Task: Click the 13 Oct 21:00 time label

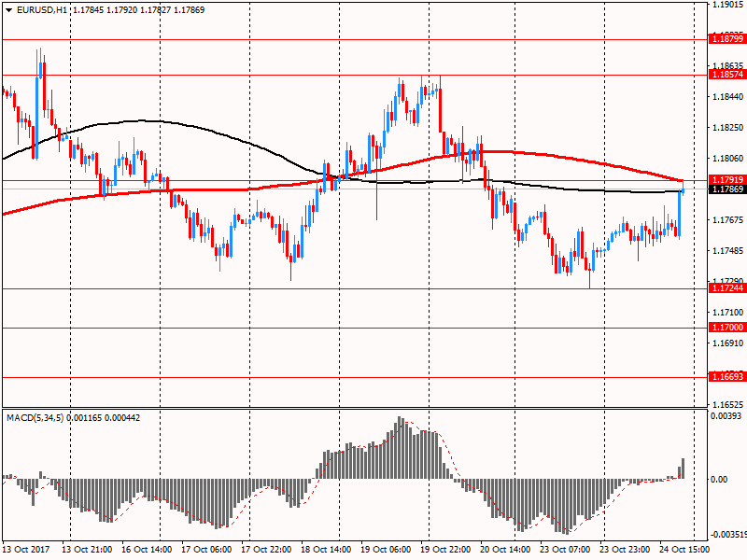Action: point(87,550)
